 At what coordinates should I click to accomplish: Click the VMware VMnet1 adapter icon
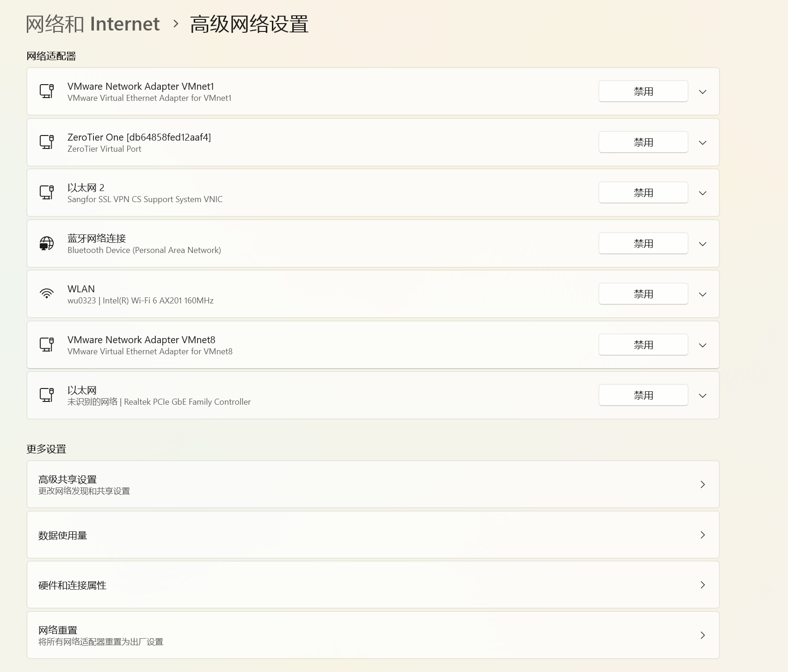[x=47, y=91]
